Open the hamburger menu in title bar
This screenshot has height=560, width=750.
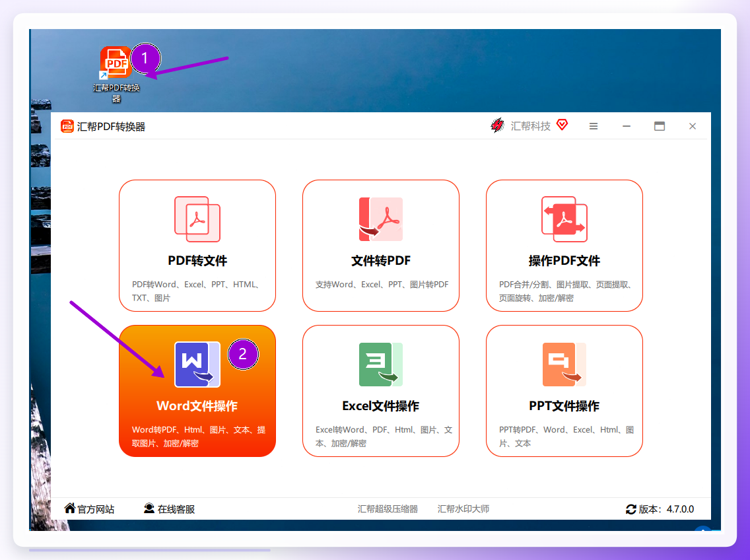(x=594, y=126)
